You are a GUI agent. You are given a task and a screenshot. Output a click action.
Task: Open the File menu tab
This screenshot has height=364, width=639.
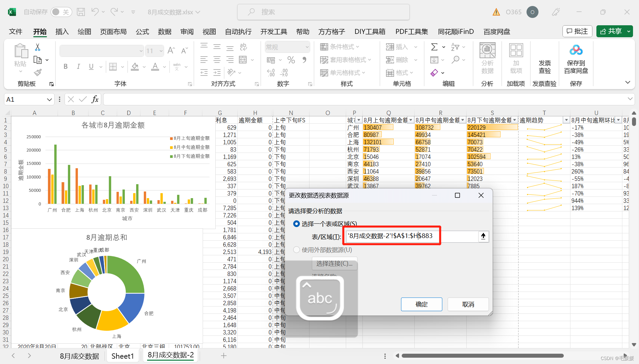click(16, 32)
